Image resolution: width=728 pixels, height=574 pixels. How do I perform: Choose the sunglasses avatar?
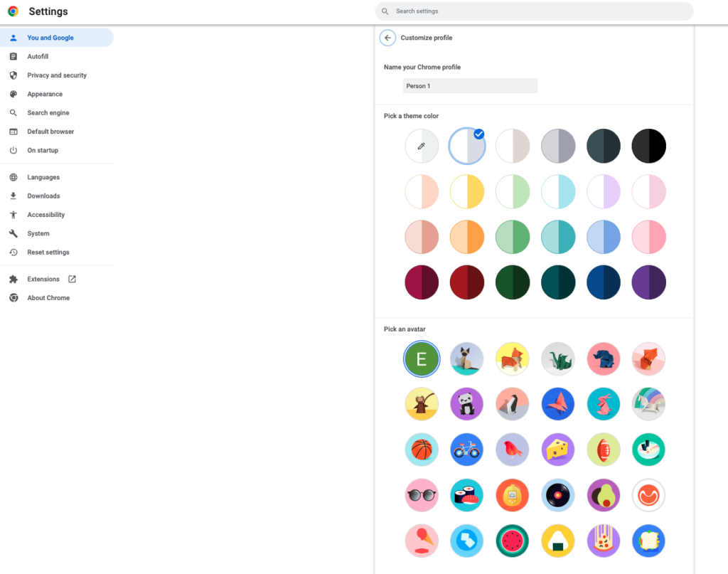coord(422,495)
